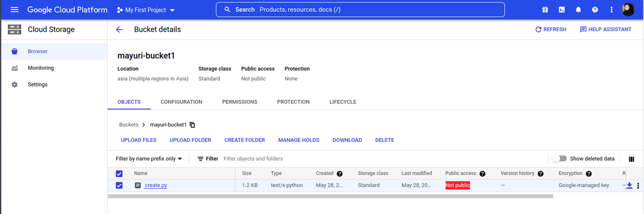Activate Cloud Shell terminal icon
644x214 pixels.
coord(561,10)
